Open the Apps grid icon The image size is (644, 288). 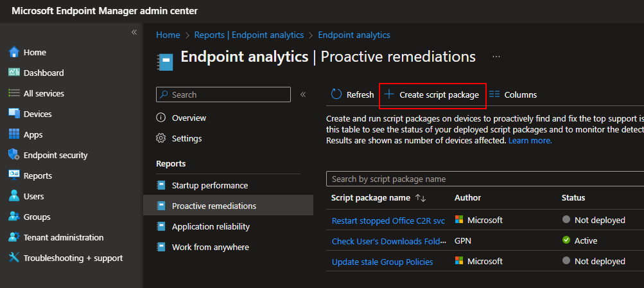point(14,134)
